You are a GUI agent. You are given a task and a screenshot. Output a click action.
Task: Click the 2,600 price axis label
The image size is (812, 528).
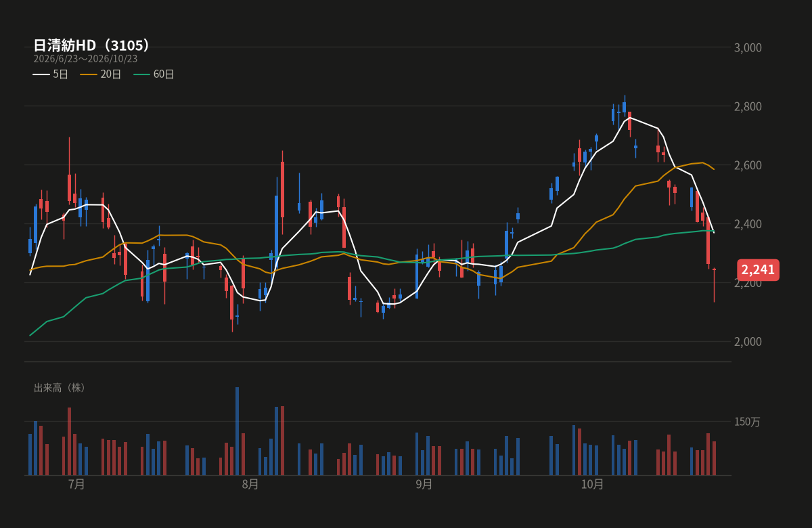tap(748, 165)
